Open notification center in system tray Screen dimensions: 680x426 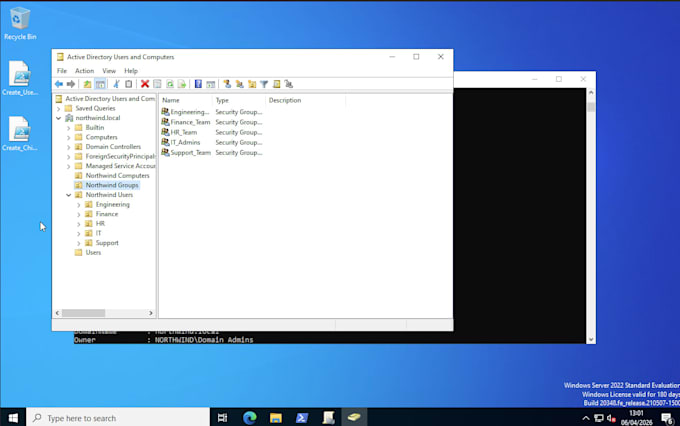[667, 418]
